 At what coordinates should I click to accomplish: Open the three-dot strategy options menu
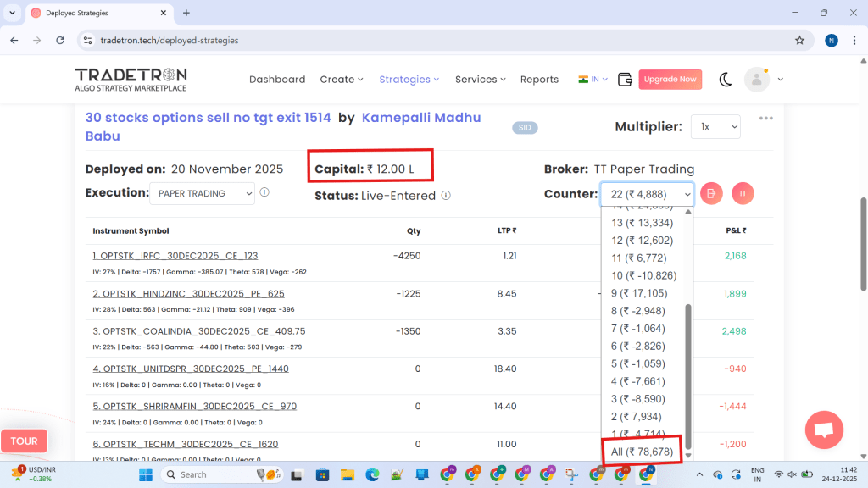pyautogui.click(x=766, y=119)
